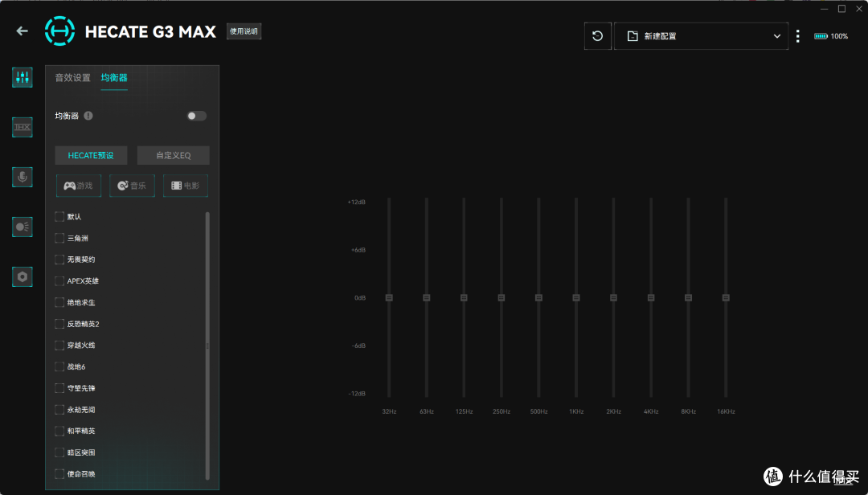The height and width of the screenshot is (495, 868).
Task: Open the 新建配置 profile dropdown
Action: click(702, 36)
